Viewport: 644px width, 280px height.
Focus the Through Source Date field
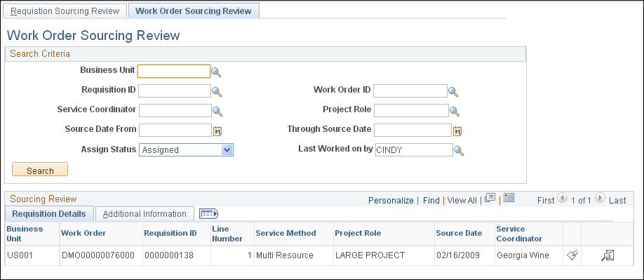coord(412,130)
